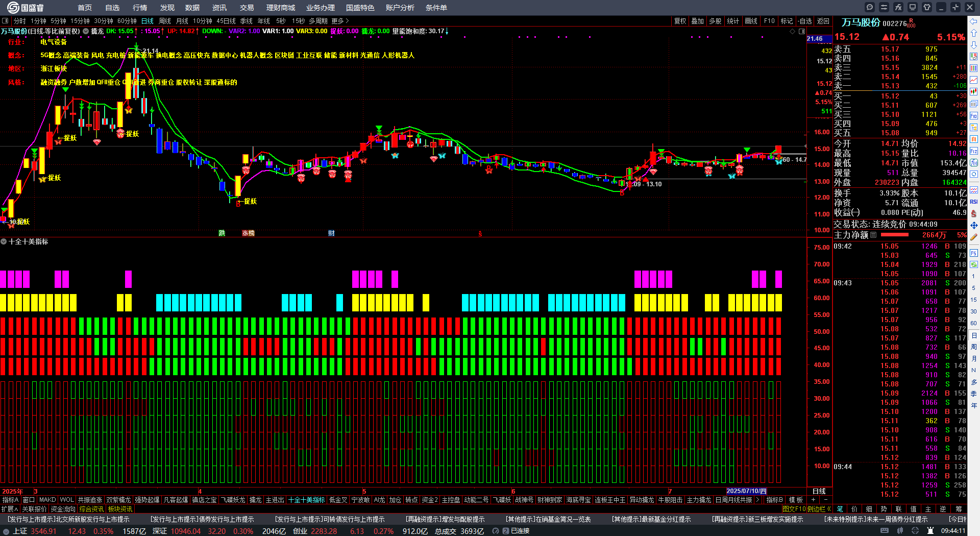Click the 涨榜 event marker on chart

click(x=248, y=233)
